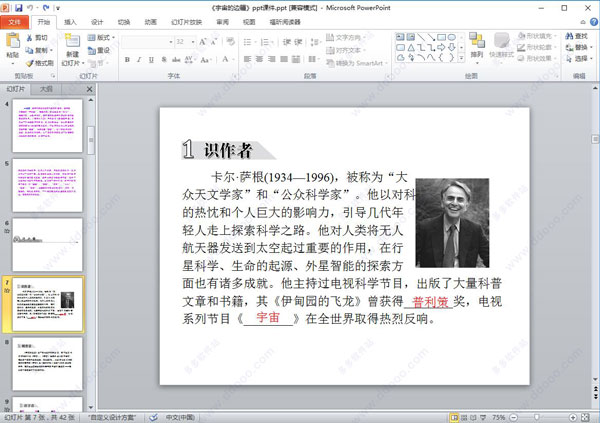Close the slides thumbnail pane
The height and width of the screenshot is (423, 600).
tap(90, 89)
